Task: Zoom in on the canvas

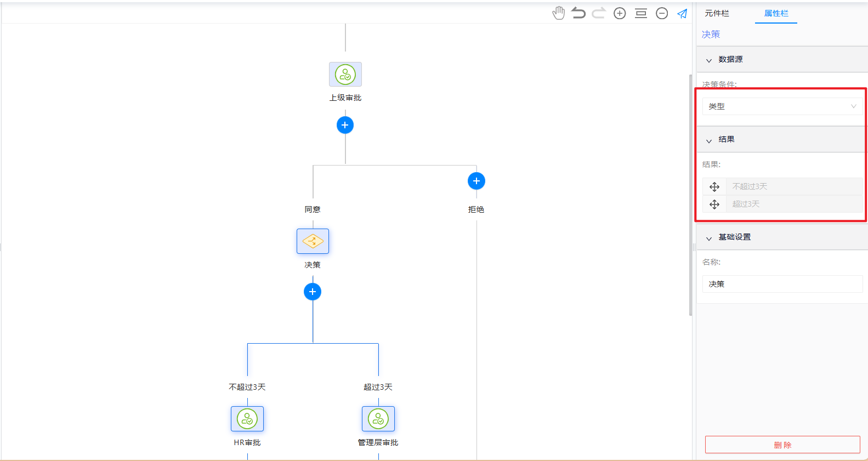Action: [620, 13]
